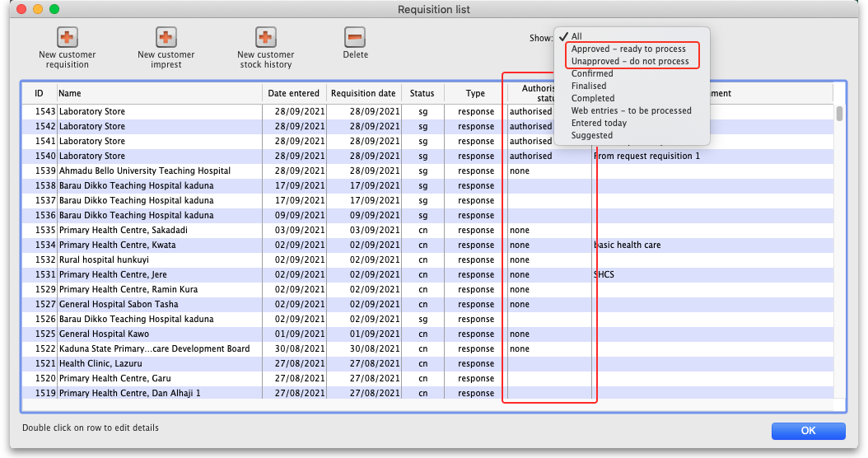Choose the checked All option
This screenshot has height=458, width=868.
576,37
